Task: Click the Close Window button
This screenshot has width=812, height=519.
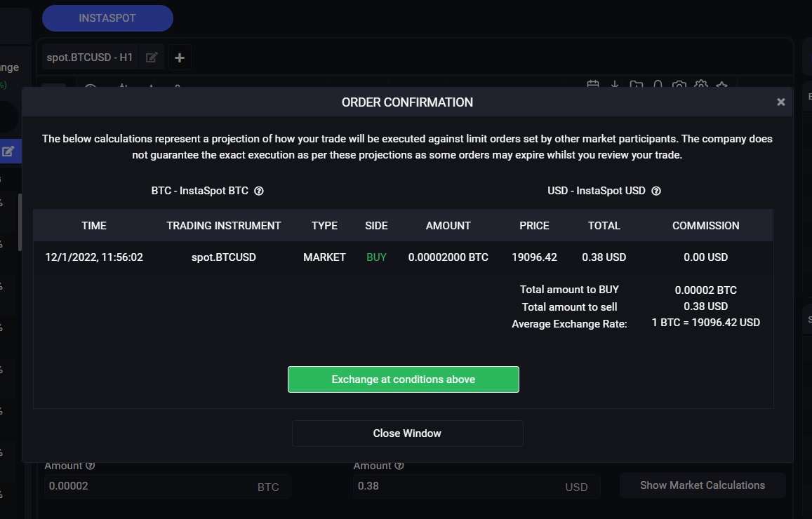Action: point(408,433)
